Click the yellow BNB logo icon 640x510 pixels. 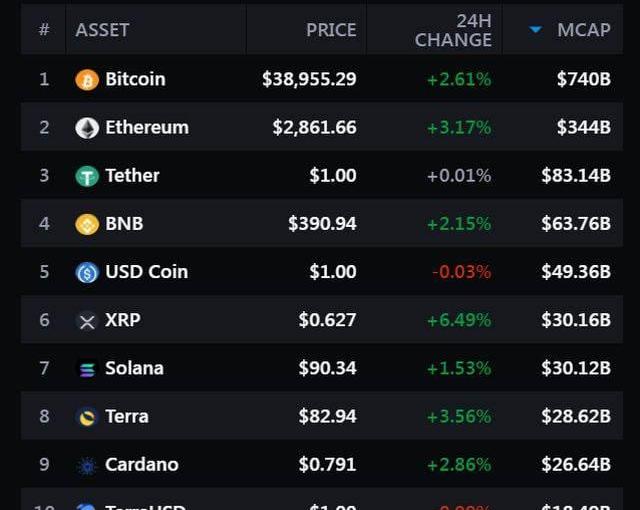coord(87,224)
